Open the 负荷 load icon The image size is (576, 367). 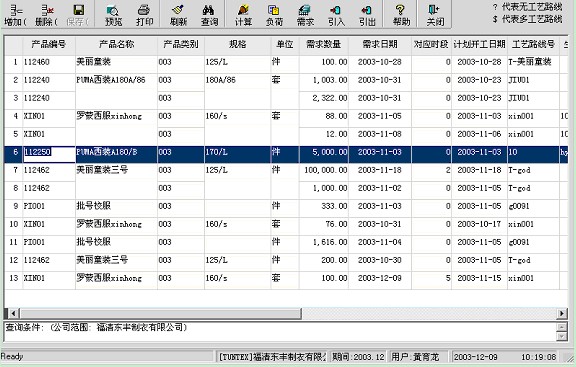pos(274,10)
